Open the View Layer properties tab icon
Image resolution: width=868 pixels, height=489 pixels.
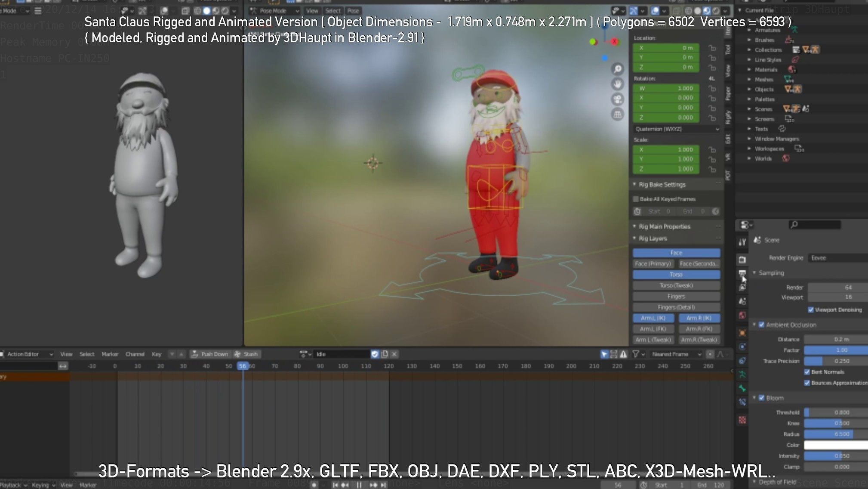coord(742,287)
